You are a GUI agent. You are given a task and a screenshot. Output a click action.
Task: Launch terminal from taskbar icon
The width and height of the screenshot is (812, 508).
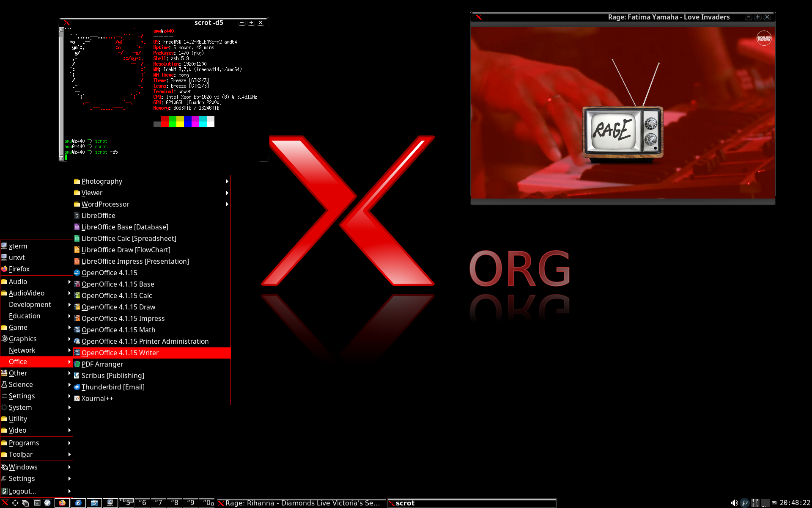(x=37, y=503)
